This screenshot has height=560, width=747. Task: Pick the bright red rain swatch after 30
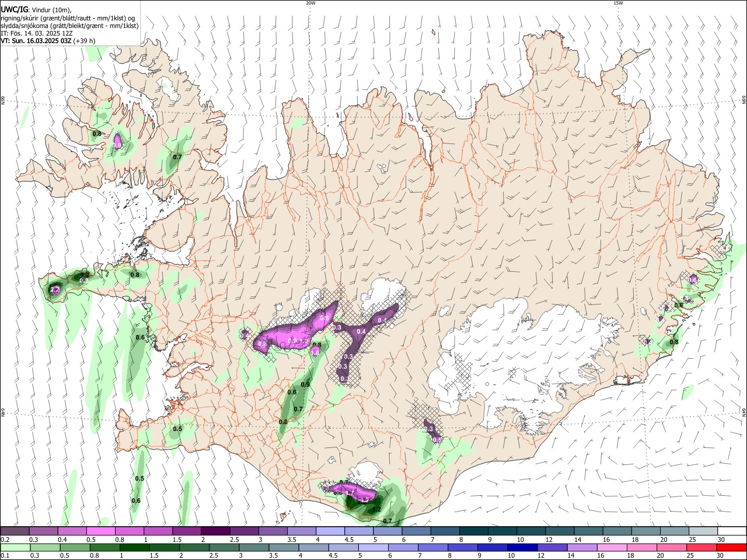click(732, 548)
